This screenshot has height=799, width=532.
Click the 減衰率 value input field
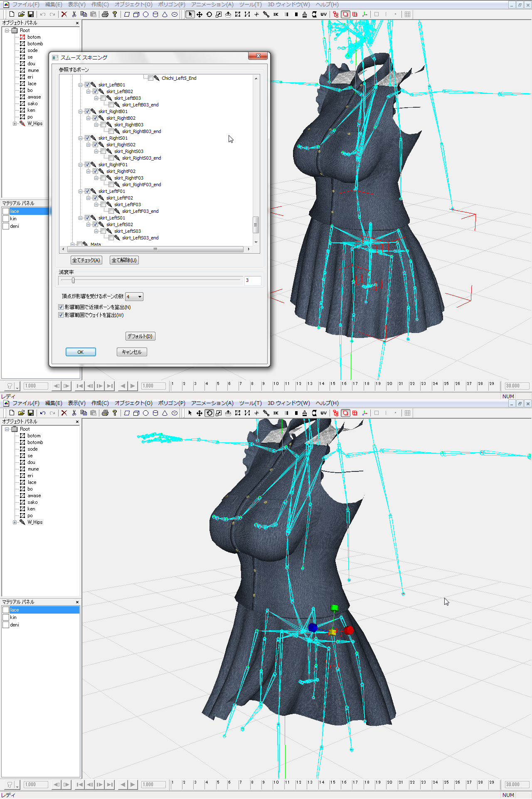[x=252, y=281]
